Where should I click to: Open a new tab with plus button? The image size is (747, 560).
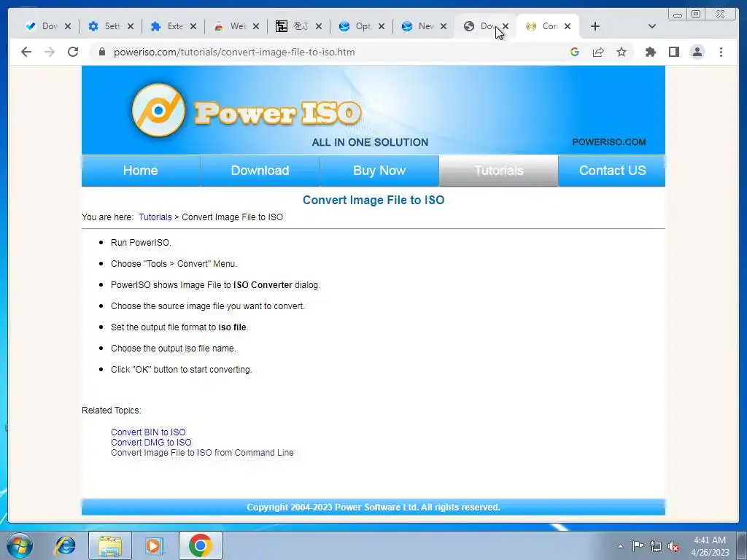(x=595, y=26)
